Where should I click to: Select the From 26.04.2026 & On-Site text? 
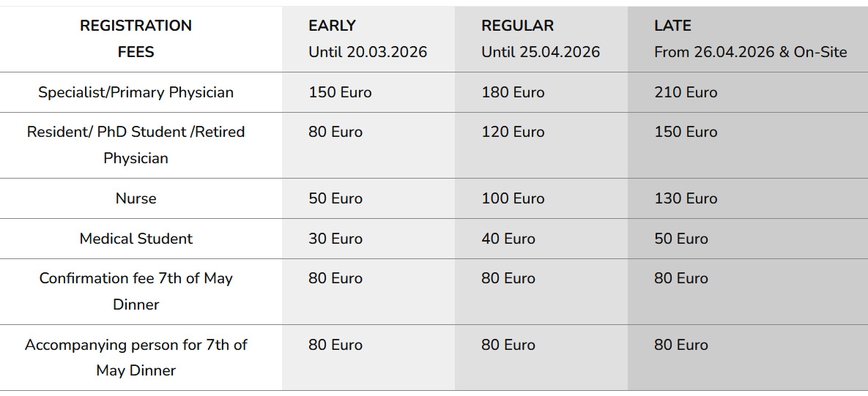pyautogui.click(x=750, y=52)
